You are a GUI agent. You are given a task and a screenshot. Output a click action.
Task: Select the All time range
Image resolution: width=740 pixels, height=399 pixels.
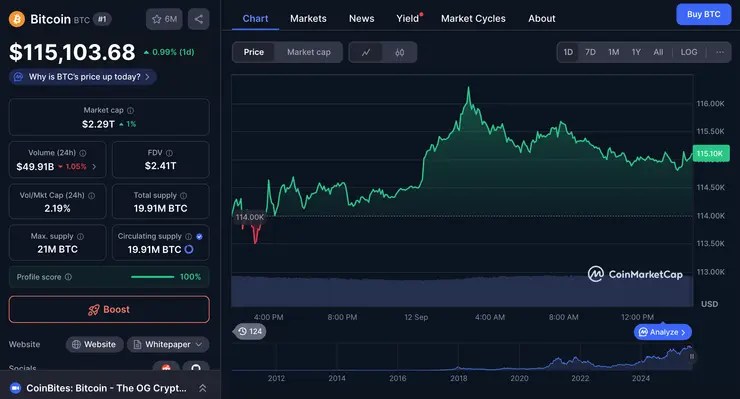coord(658,52)
